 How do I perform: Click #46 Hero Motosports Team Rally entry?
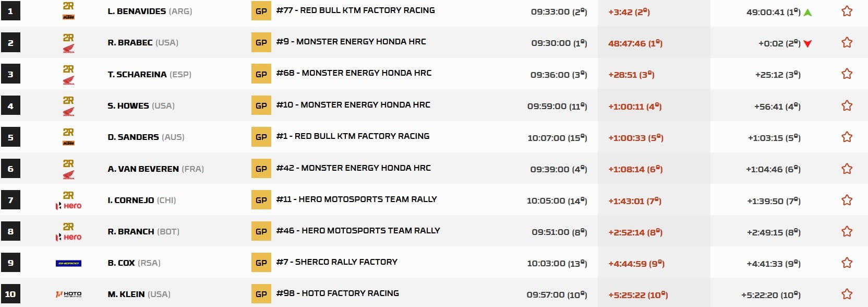pyautogui.click(x=358, y=231)
